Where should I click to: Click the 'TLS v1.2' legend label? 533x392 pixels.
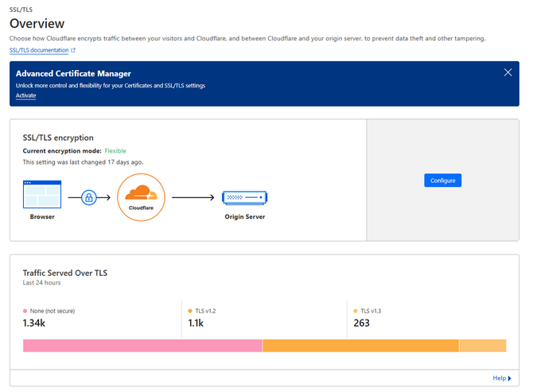click(205, 311)
